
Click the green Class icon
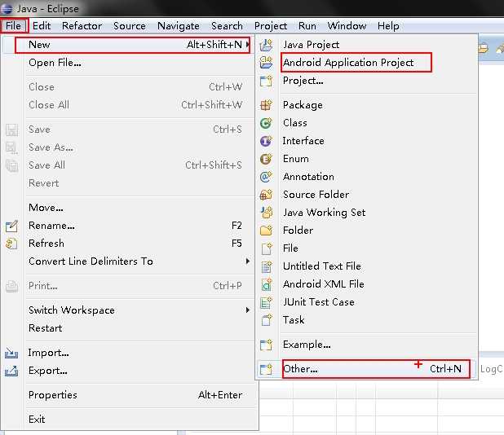pos(266,123)
